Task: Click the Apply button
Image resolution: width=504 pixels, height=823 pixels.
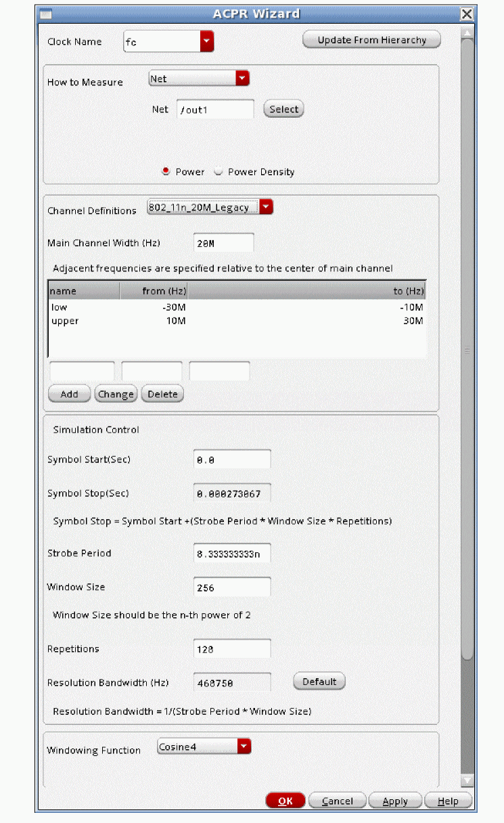Action: coord(394,801)
